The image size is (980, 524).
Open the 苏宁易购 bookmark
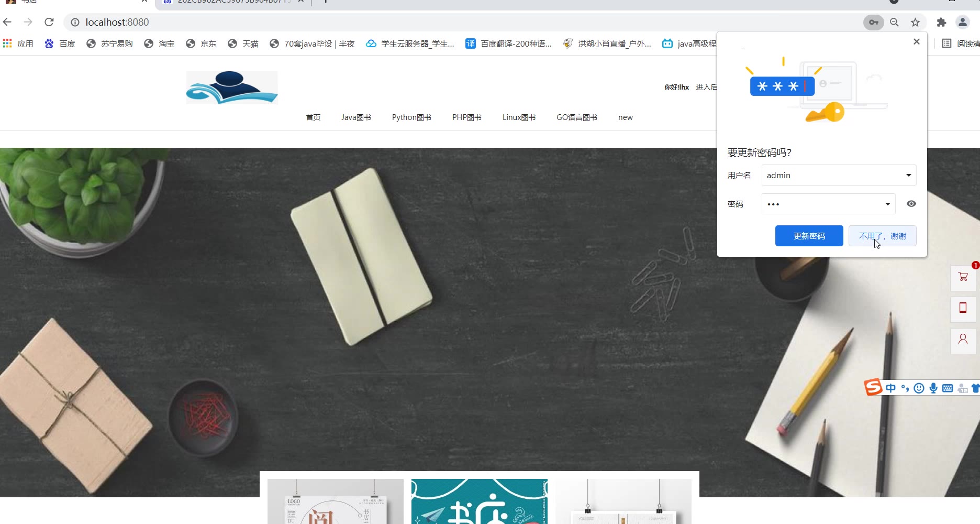click(109, 43)
